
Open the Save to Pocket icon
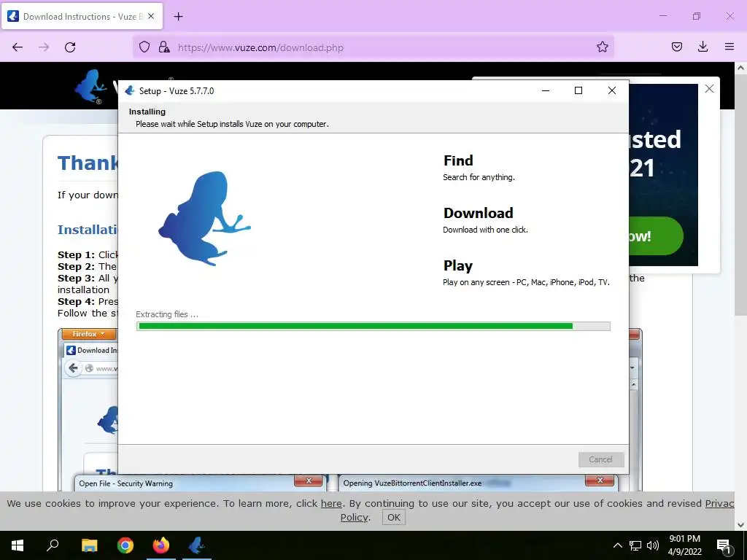676,47
